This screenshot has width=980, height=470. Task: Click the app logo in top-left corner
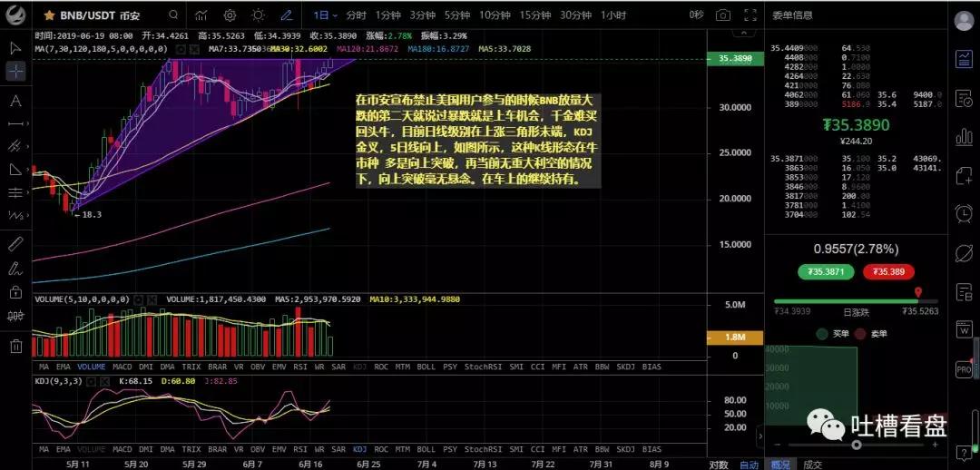click(15, 14)
